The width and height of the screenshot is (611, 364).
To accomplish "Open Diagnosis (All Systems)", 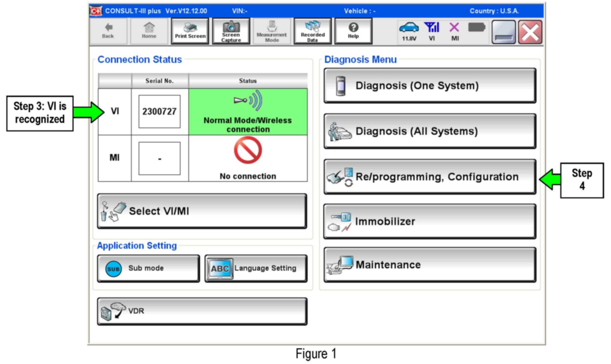I will (430, 131).
